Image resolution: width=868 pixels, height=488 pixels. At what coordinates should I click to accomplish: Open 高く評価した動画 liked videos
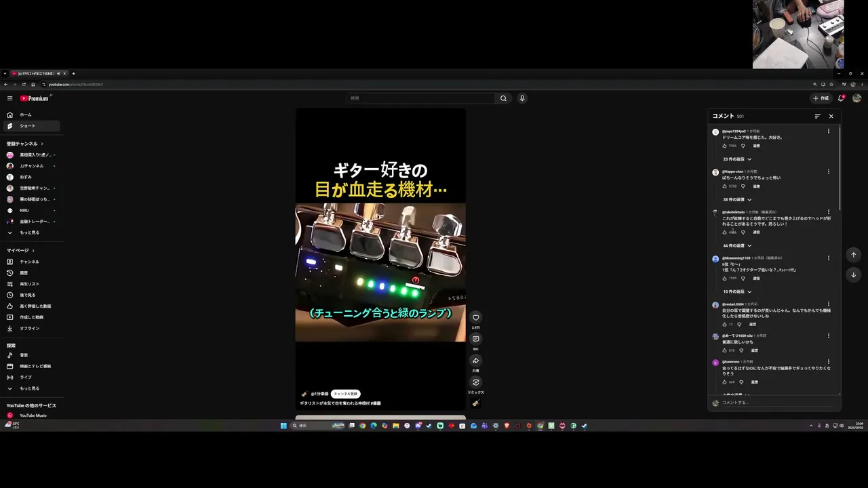(x=33, y=306)
